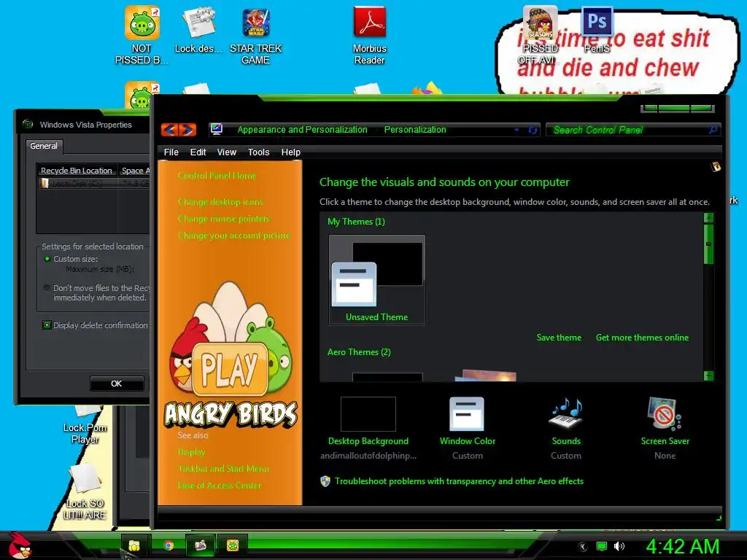747x560 pixels.
Task: Open Chrome from the taskbar
Action: pyautogui.click(x=169, y=545)
